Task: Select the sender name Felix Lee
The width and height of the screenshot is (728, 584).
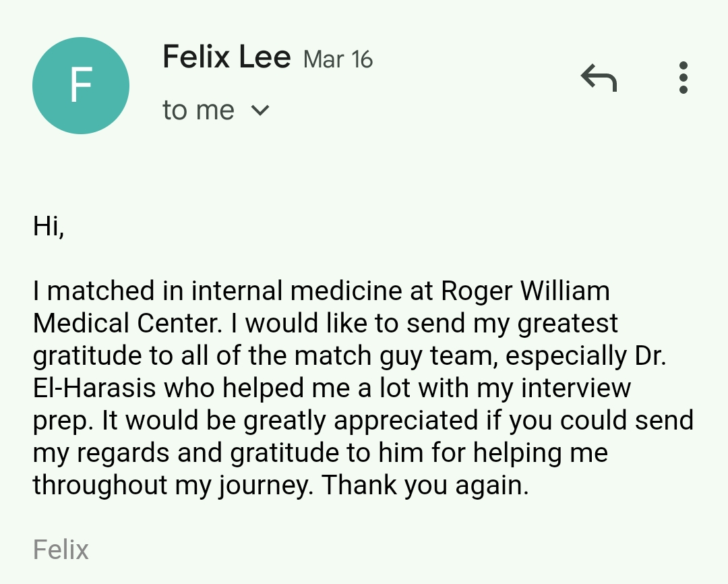Action: coord(226,57)
